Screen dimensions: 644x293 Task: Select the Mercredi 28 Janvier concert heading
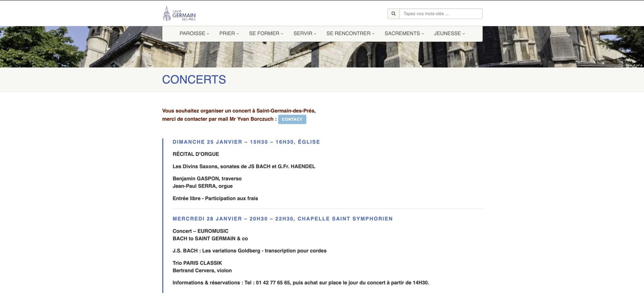pyautogui.click(x=282, y=219)
